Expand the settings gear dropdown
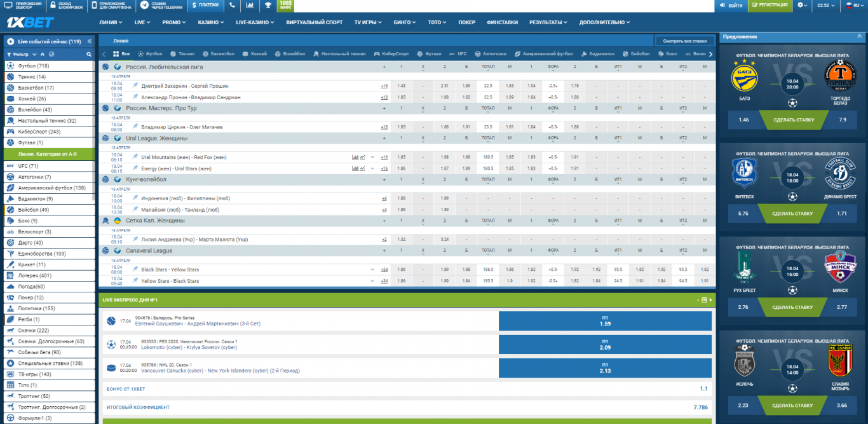The width and height of the screenshot is (868, 424). point(803,5)
